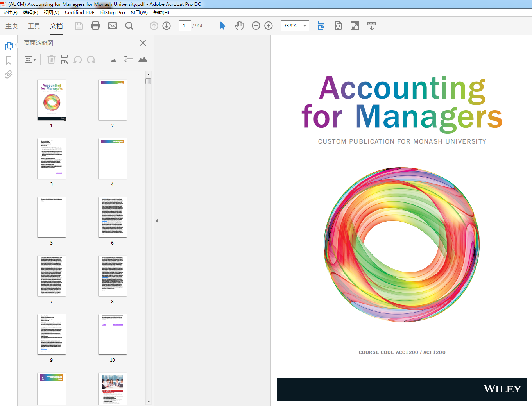The height and width of the screenshot is (406, 532).
Task: Open PitStop Pro menu
Action: (x=112, y=13)
